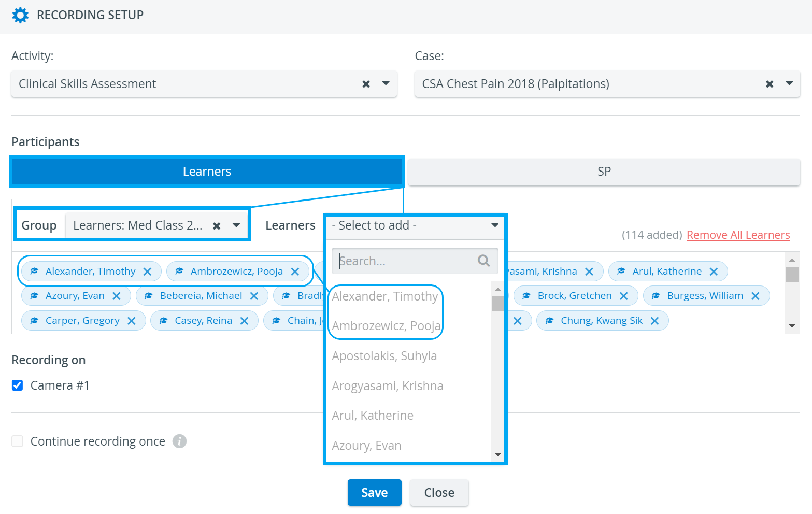
Task: Enable Continue recording once checkbox
Action: click(x=18, y=441)
